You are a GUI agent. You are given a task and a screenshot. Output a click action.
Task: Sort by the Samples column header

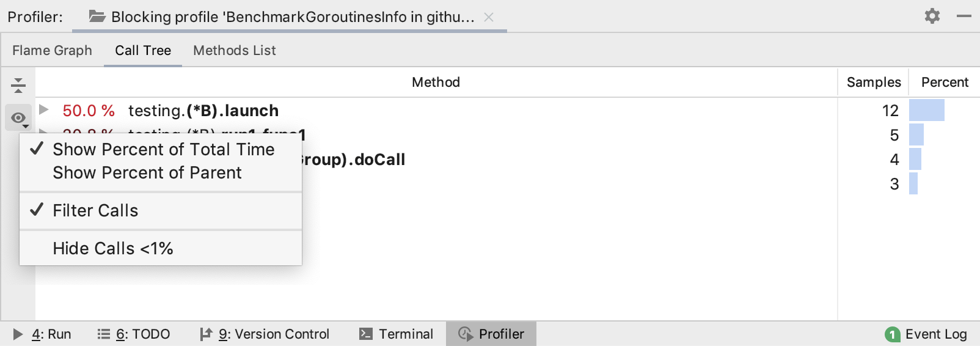873,82
